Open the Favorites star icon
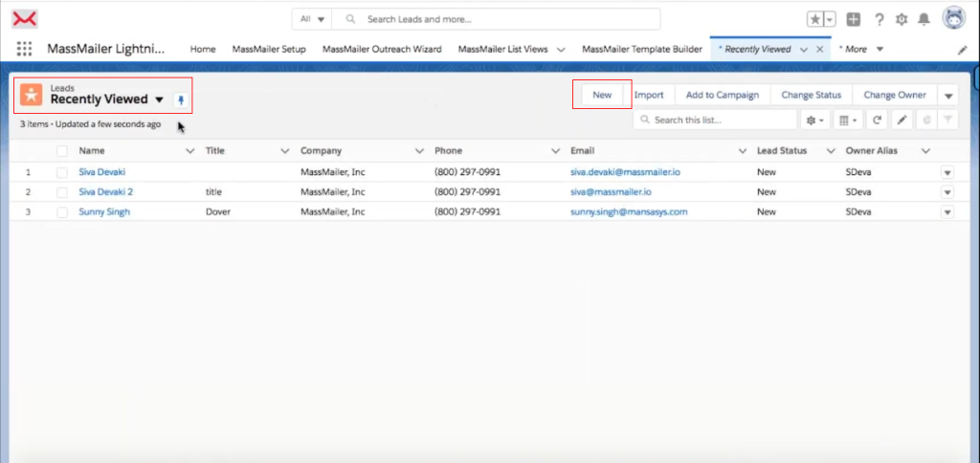 click(815, 19)
